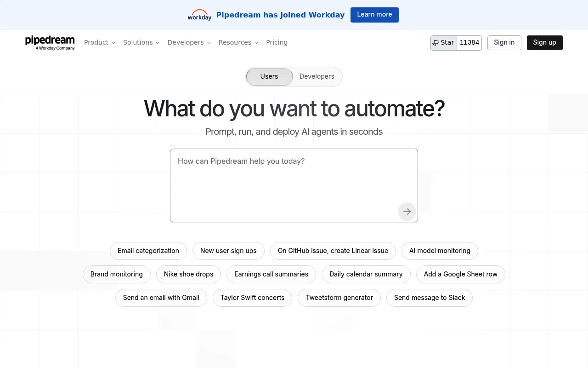Choose Earnings call summaries suggestion
The height and width of the screenshot is (368, 588).
[x=271, y=275]
